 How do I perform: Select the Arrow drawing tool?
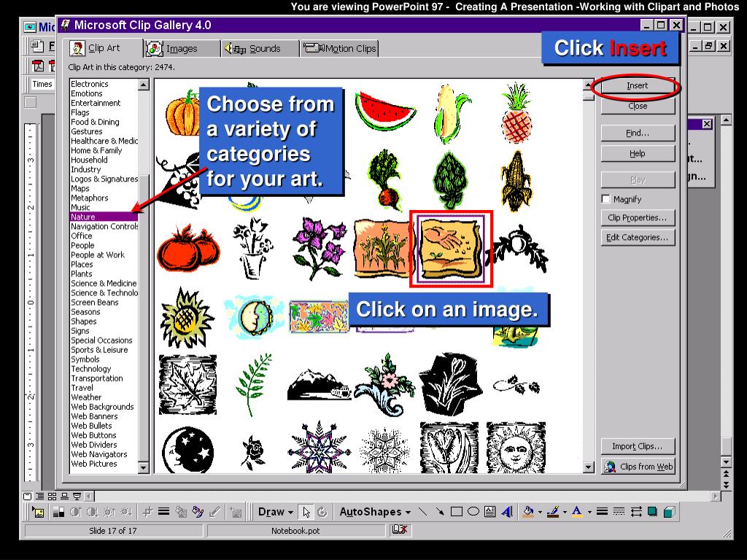click(439, 512)
